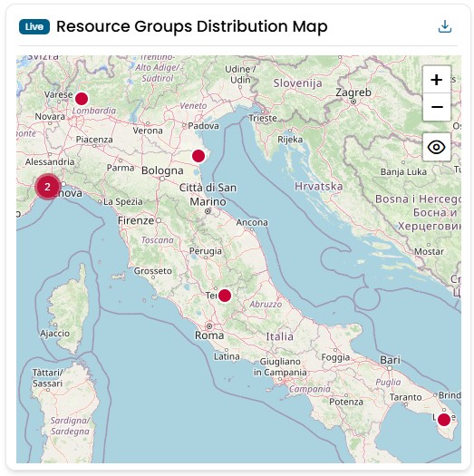
Task: Click the Alessandria label on the map
Action: [x=50, y=161]
